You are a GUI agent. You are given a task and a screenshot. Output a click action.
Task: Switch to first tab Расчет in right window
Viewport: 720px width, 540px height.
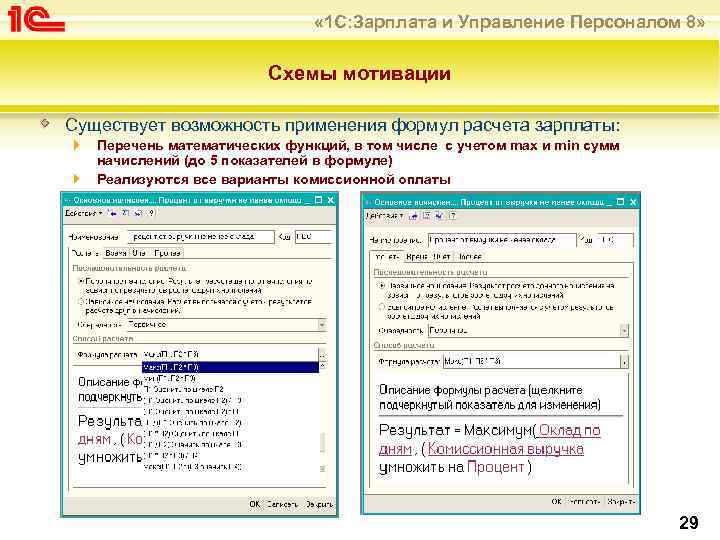coord(387,257)
